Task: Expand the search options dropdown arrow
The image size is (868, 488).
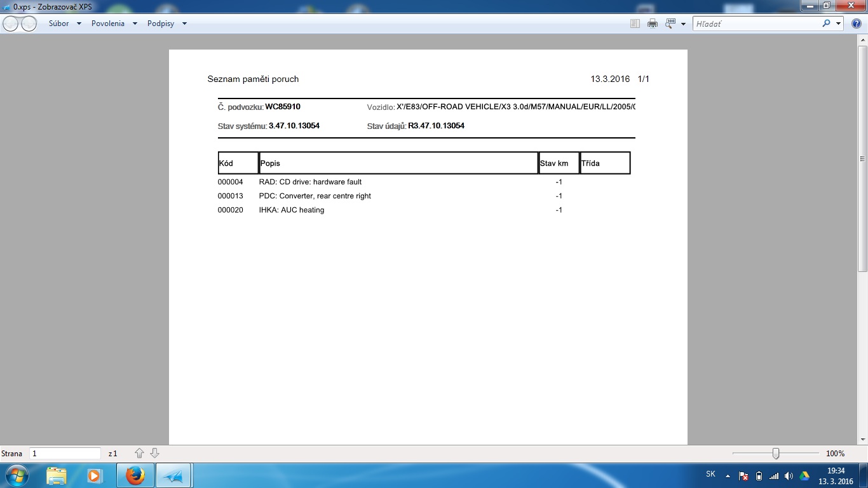Action: 839,24
